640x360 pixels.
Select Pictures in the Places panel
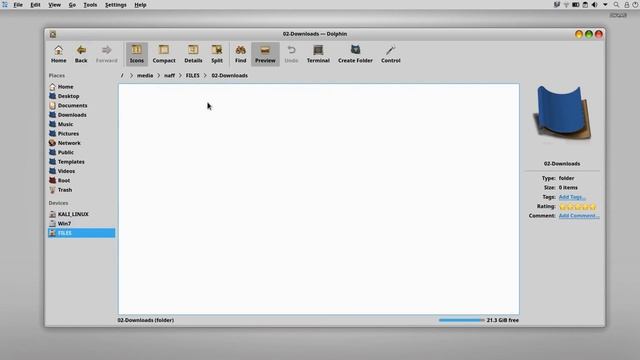pos(81,133)
